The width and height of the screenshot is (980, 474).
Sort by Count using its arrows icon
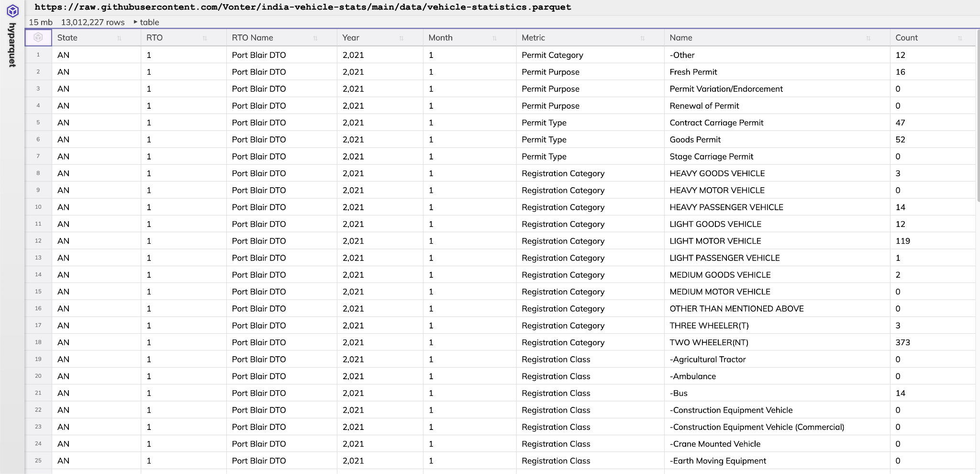(x=960, y=38)
